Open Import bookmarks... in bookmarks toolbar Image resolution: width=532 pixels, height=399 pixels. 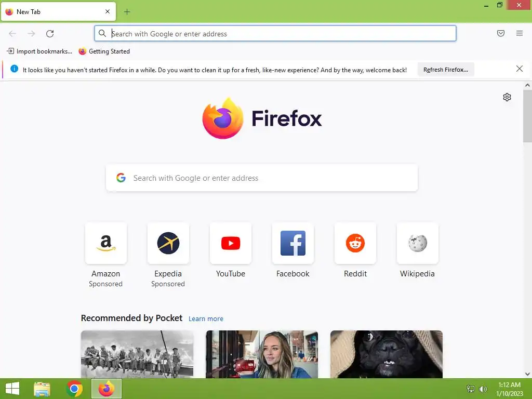point(39,51)
